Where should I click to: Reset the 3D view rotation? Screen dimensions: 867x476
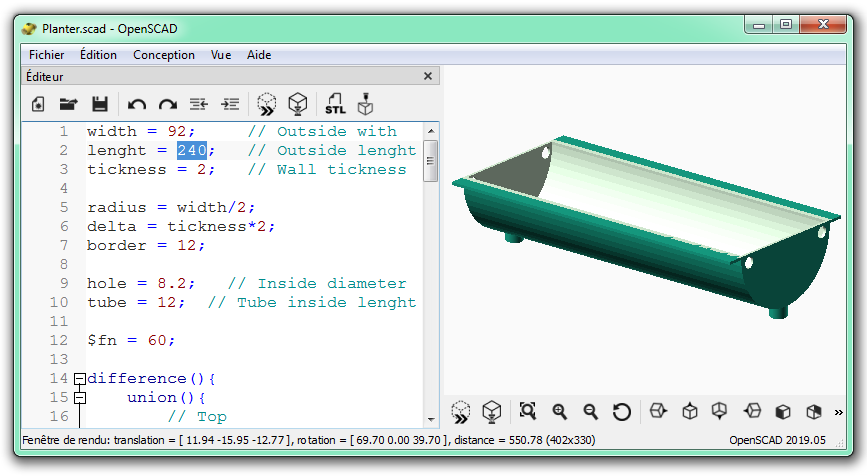[621, 412]
